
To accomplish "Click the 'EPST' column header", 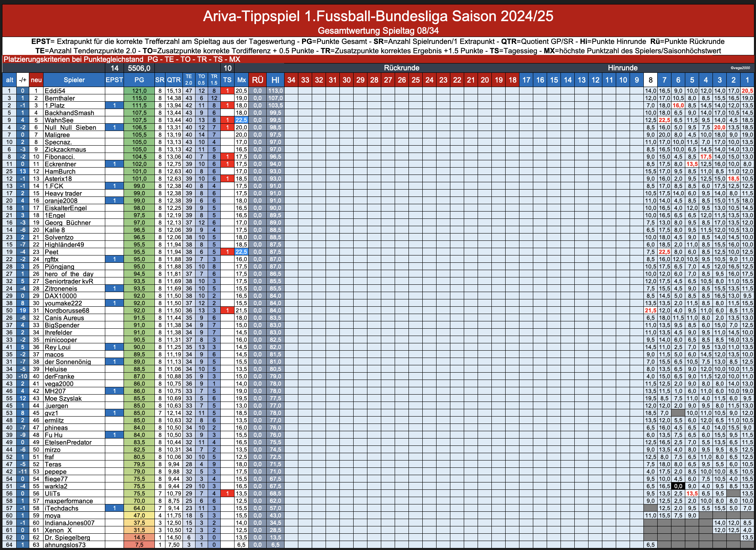I will [x=114, y=80].
